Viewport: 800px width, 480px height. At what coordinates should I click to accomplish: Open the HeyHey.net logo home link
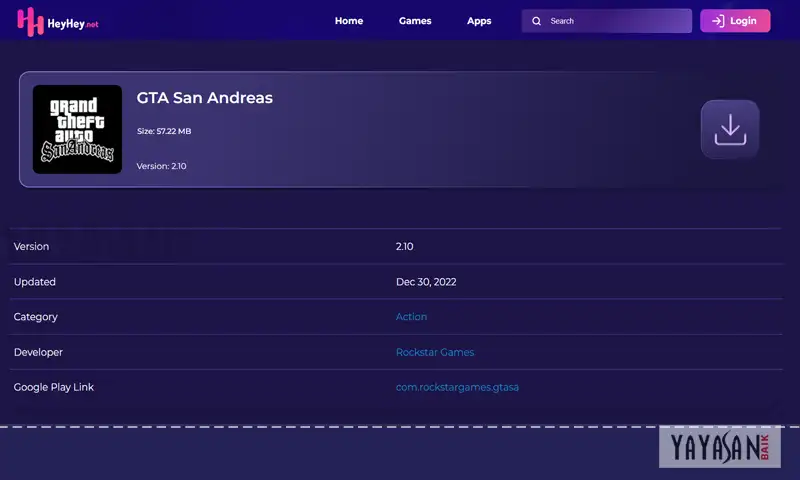(58, 22)
